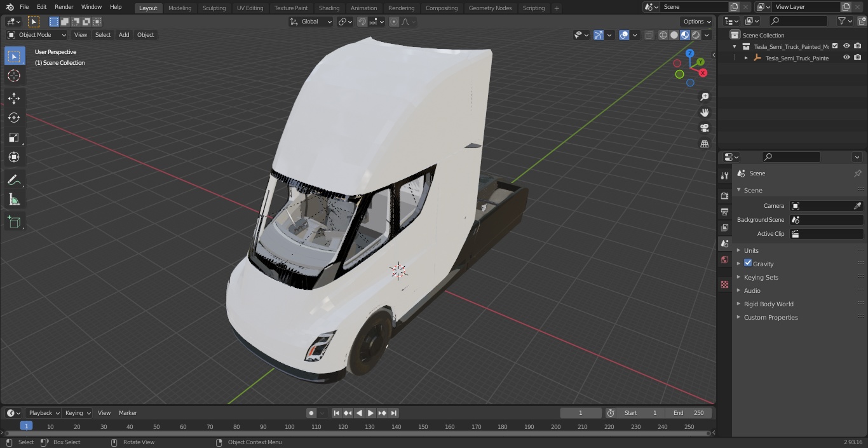The width and height of the screenshot is (868, 448).
Task: Open the Edit menu
Action: 41,7
